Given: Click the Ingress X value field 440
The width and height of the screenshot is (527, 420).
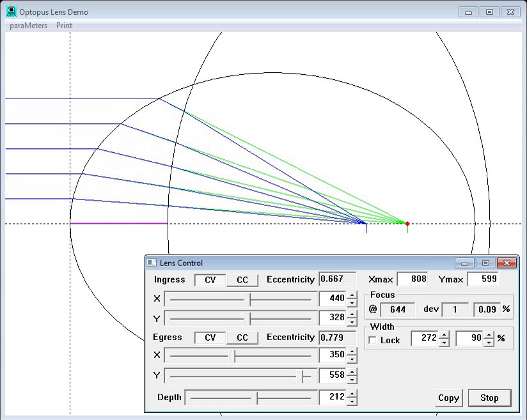Looking at the screenshot, I should point(333,299).
